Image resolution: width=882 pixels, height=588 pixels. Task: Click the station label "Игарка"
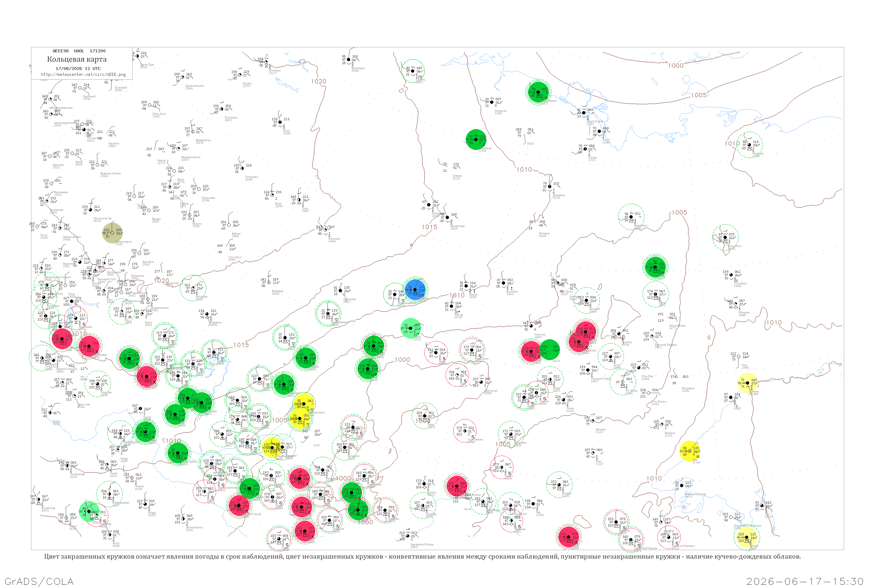[247, 83]
